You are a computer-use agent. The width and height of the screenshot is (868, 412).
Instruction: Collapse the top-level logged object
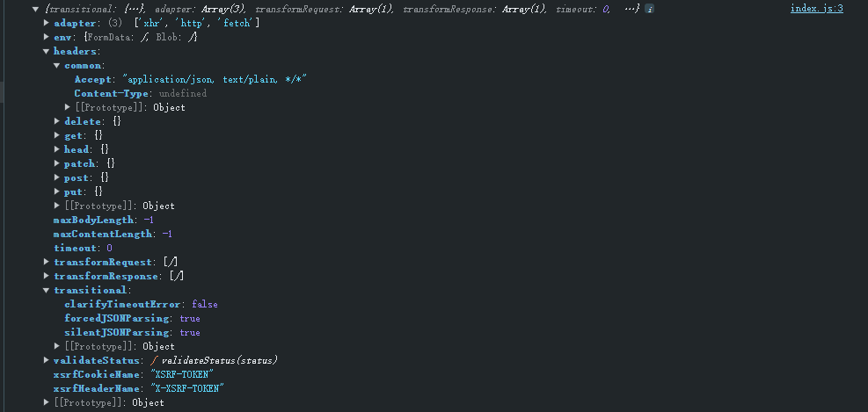35,9
